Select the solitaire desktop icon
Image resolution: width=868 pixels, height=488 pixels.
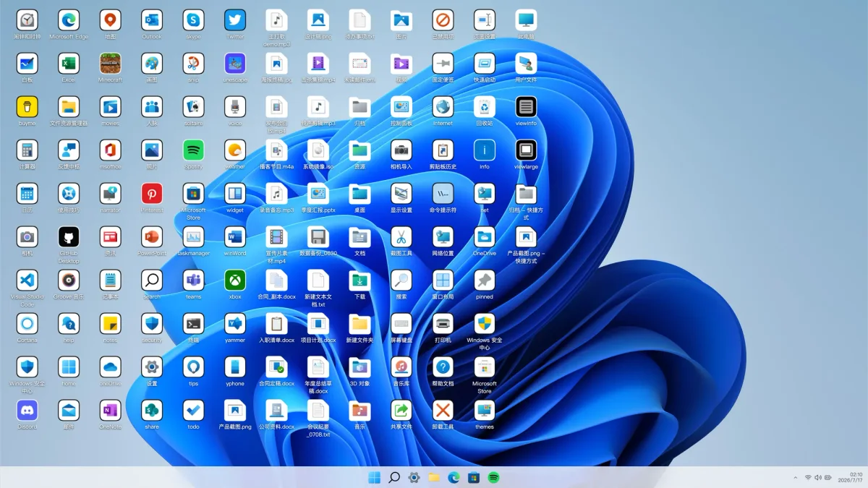pyautogui.click(x=193, y=107)
